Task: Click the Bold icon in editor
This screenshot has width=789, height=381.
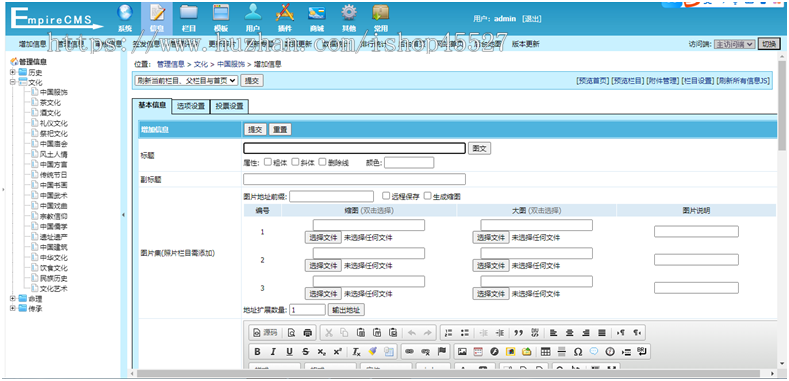Action: pyautogui.click(x=257, y=352)
